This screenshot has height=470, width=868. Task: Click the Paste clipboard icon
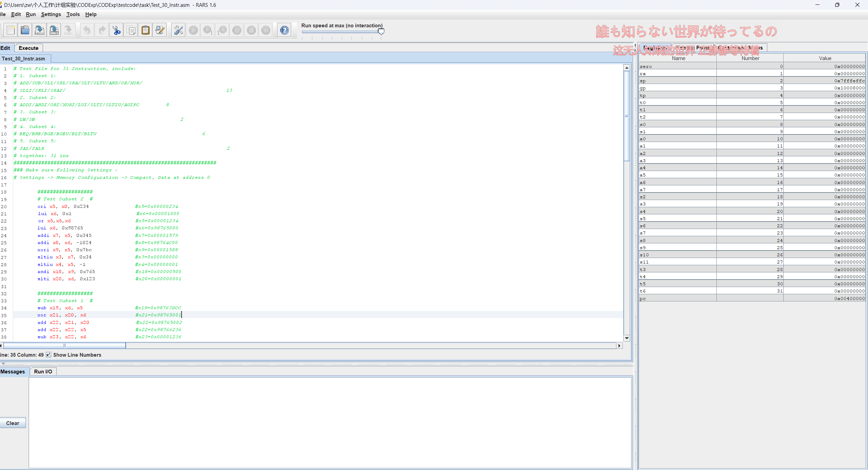[x=145, y=30]
